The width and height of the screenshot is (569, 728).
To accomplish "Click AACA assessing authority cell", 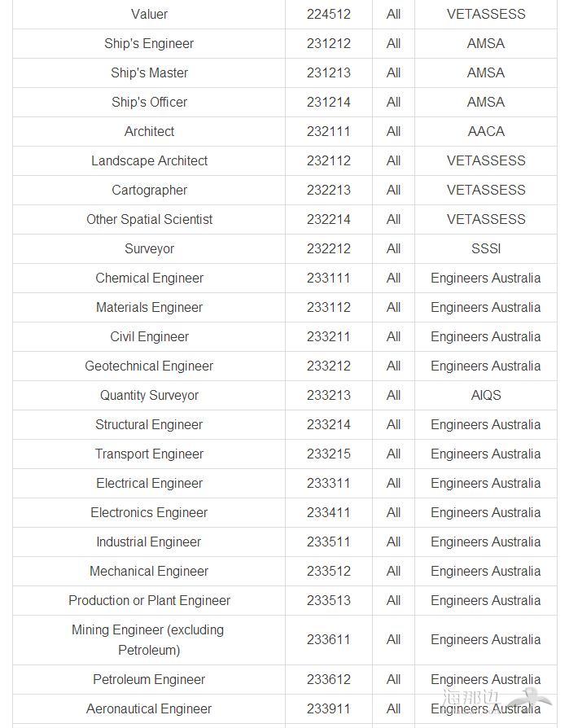I will [485, 131].
